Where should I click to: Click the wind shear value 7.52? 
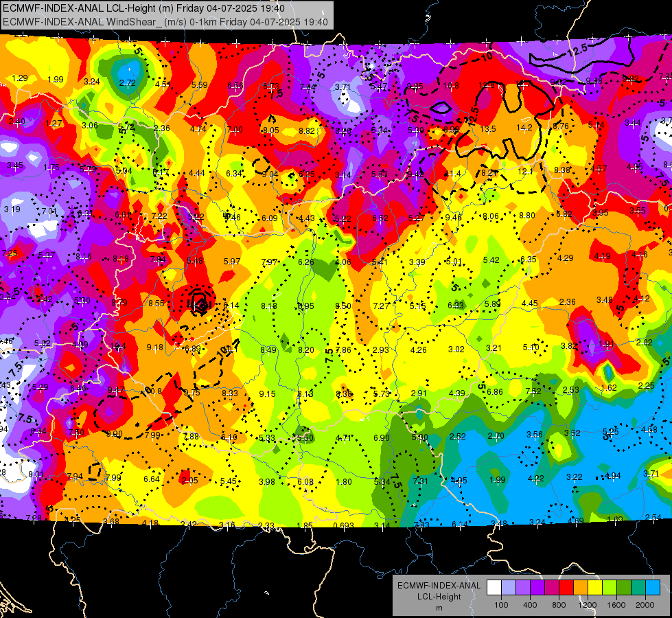[533, 391]
